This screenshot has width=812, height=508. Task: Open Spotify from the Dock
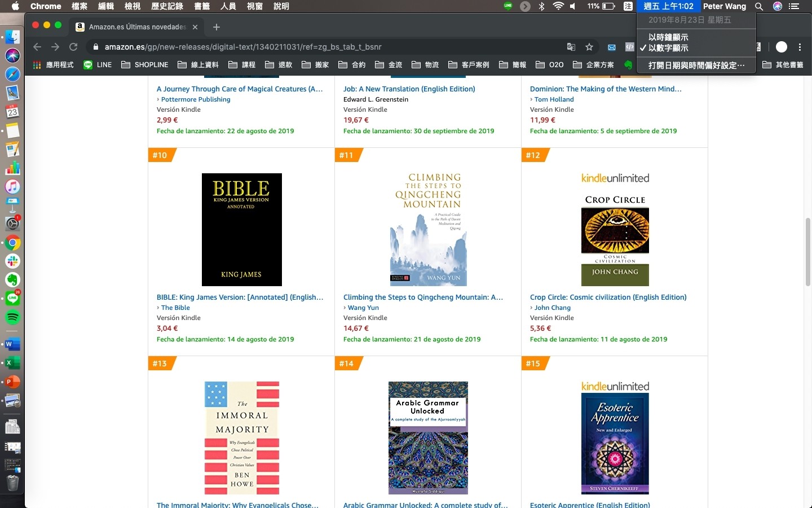tap(12, 317)
